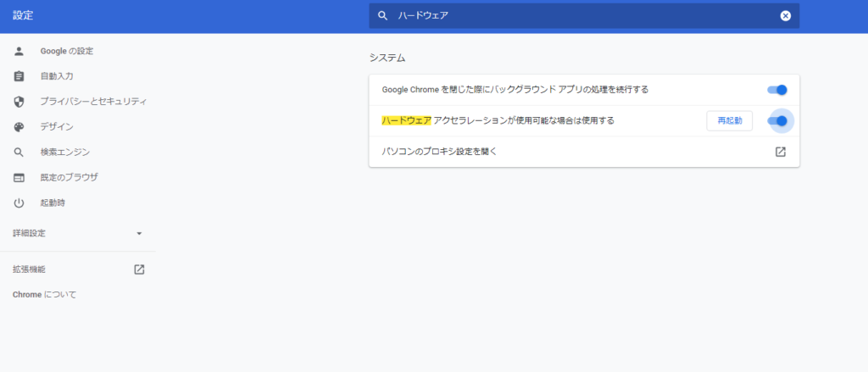Click the 設定 header title
This screenshot has height=372, width=868.
[23, 15]
